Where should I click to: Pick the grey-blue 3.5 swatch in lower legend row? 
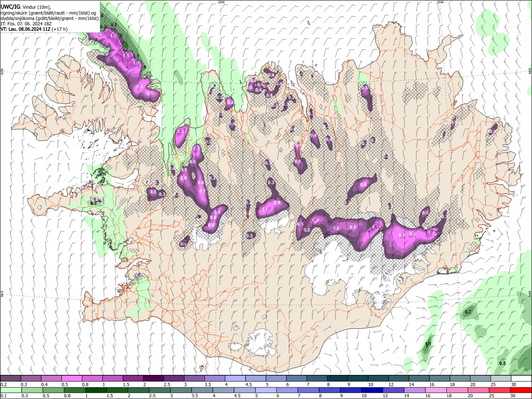(202, 390)
